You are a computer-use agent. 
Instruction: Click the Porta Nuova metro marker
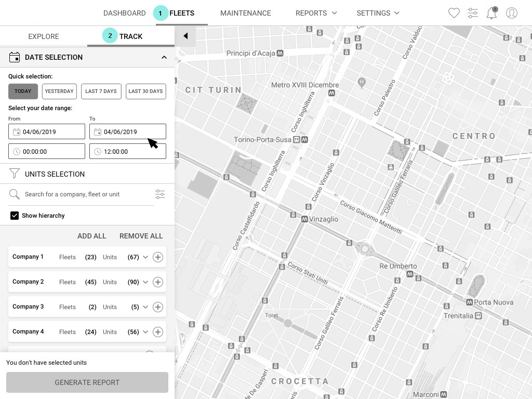point(470,302)
